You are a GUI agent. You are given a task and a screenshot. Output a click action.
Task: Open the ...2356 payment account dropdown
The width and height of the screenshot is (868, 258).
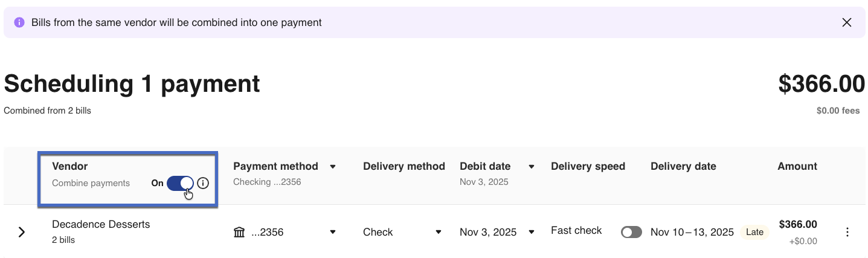pos(332,232)
